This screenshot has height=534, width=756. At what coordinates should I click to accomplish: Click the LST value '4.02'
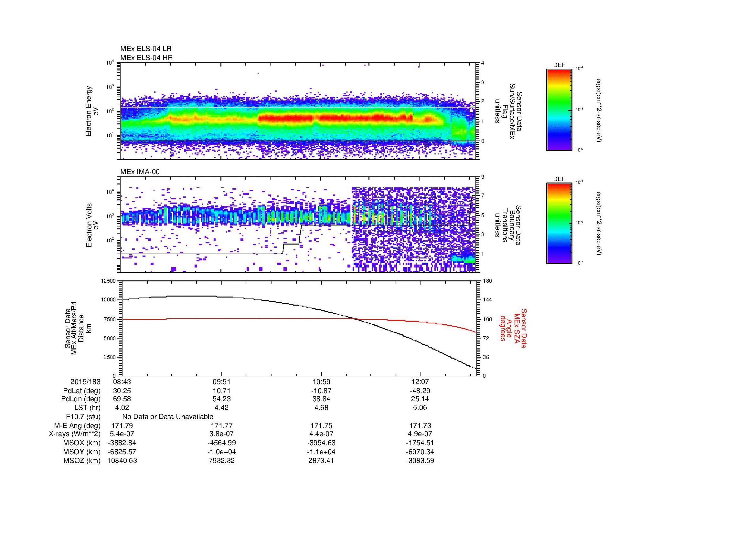click(x=122, y=408)
